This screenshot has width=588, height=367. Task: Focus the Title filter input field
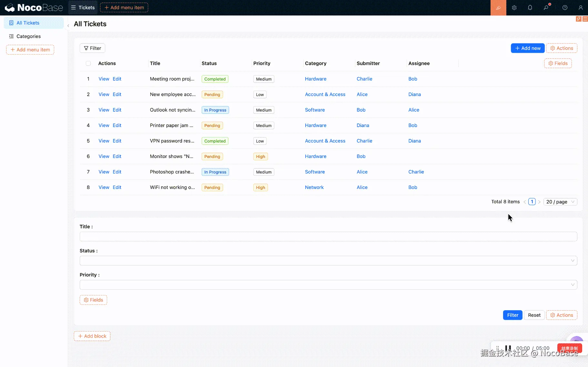(328, 236)
